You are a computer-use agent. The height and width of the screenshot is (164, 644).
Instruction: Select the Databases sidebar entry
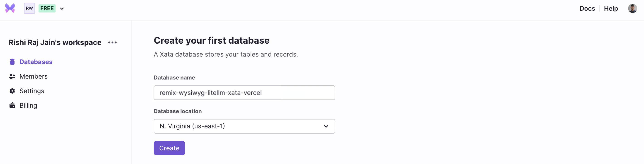click(36, 62)
